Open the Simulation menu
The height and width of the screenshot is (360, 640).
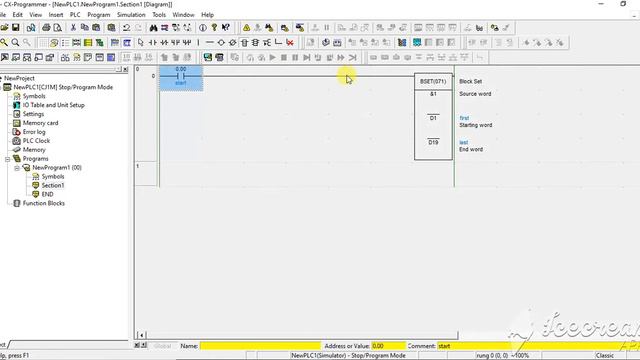pos(131,15)
